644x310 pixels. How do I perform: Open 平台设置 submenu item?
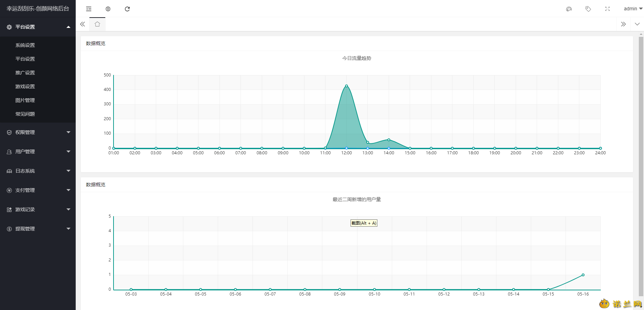coord(38,59)
